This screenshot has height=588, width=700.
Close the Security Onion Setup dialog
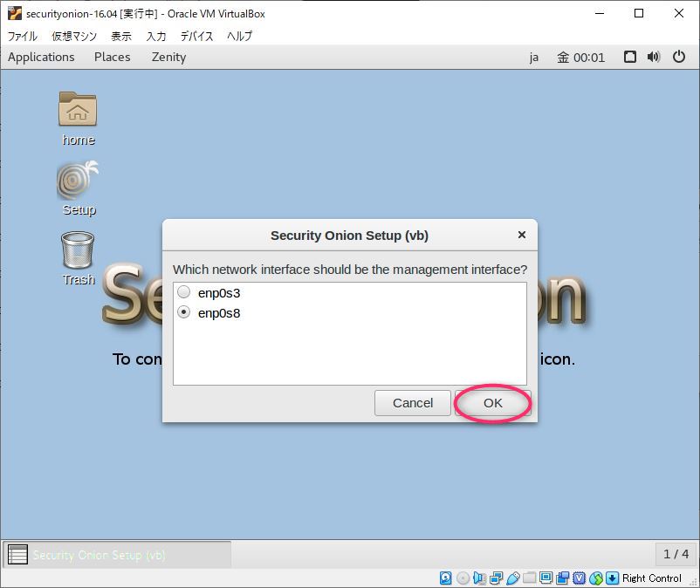[x=521, y=235]
